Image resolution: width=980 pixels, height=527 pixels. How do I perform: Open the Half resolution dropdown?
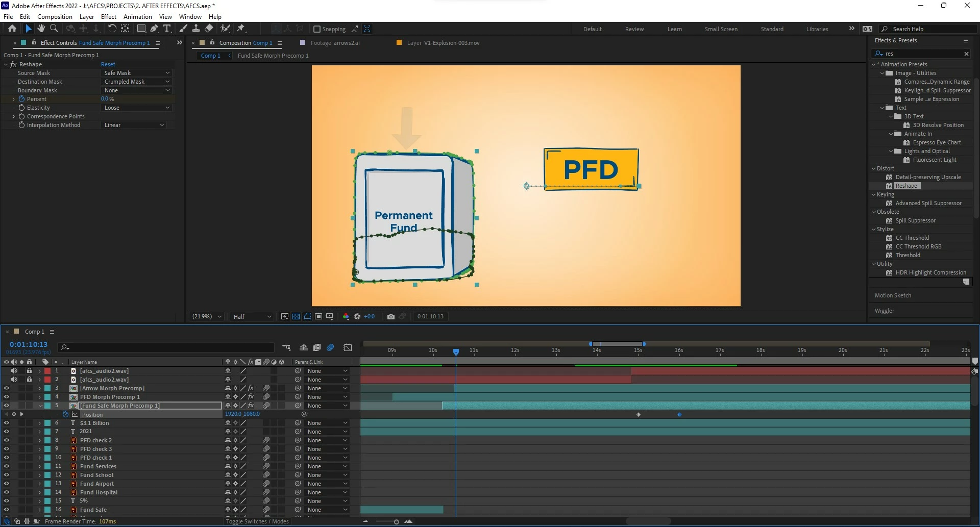pyautogui.click(x=252, y=317)
